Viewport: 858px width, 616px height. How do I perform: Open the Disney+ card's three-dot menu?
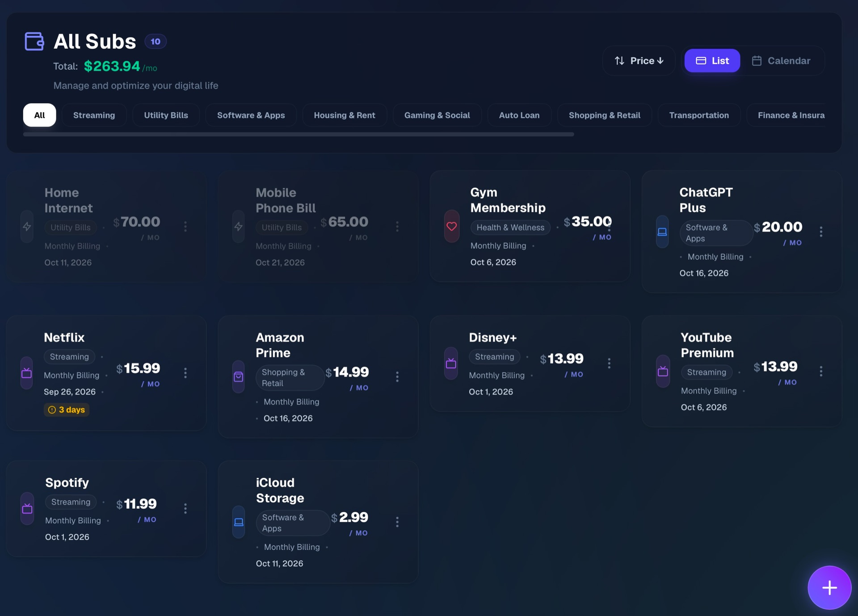point(609,363)
